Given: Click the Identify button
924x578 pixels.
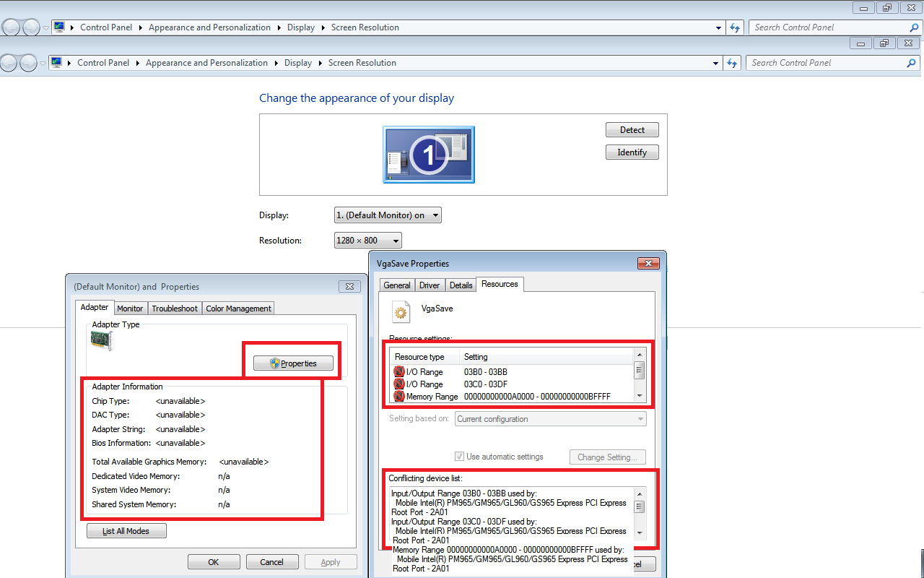Looking at the screenshot, I should click(632, 152).
